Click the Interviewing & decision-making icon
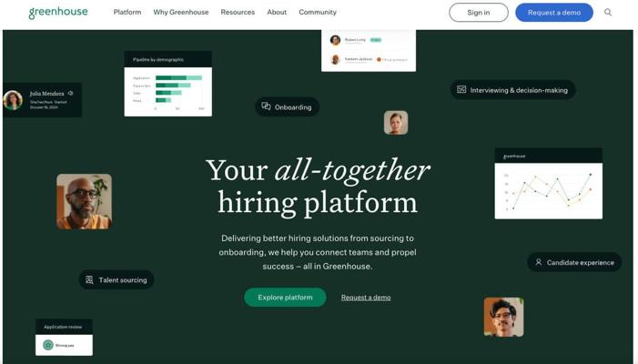638x364 pixels. 461,89
